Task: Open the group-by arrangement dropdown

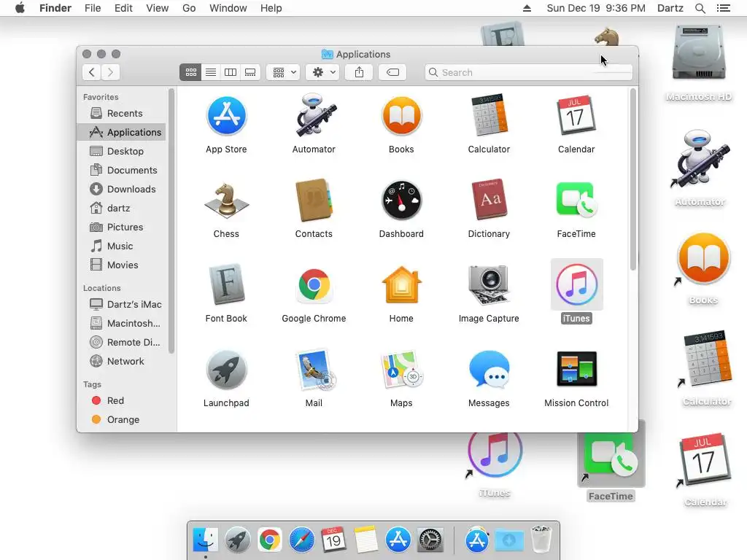Action: 283,72
